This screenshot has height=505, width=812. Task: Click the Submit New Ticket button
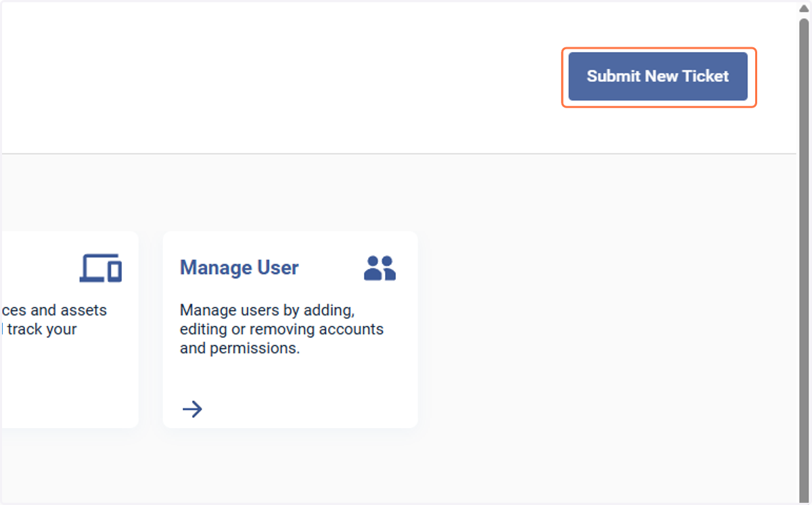658,76
